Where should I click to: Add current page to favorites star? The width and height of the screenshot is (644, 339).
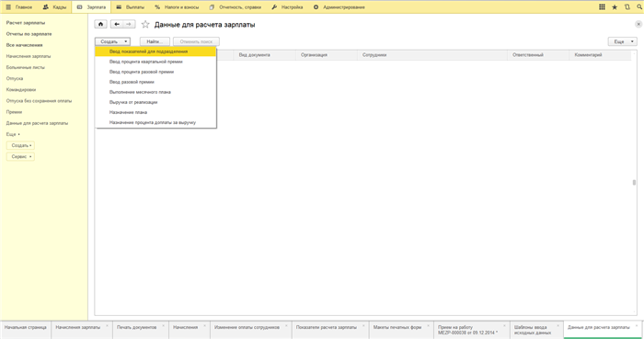tap(145, 25)
